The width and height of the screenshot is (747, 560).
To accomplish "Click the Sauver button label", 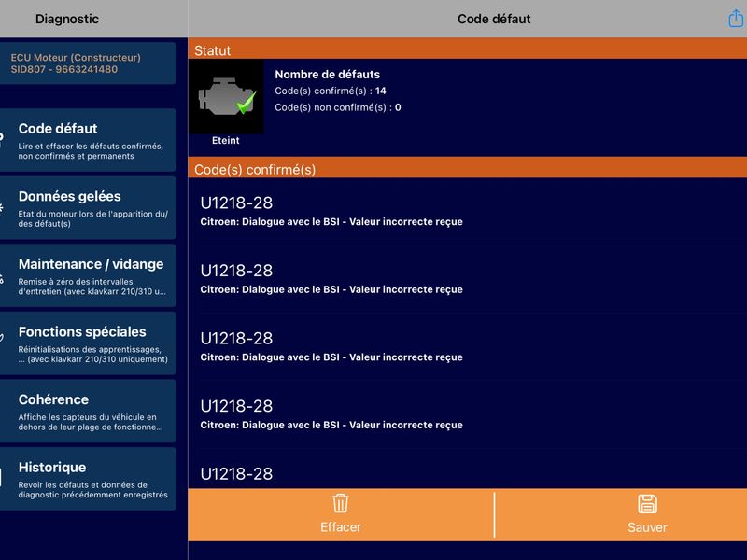I will (647, 527).
